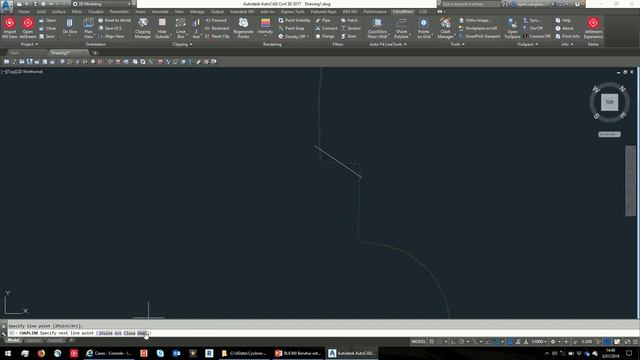Click the Save UCS button
Viewport: 640px width, 360px height.
(x=110, y=28)
